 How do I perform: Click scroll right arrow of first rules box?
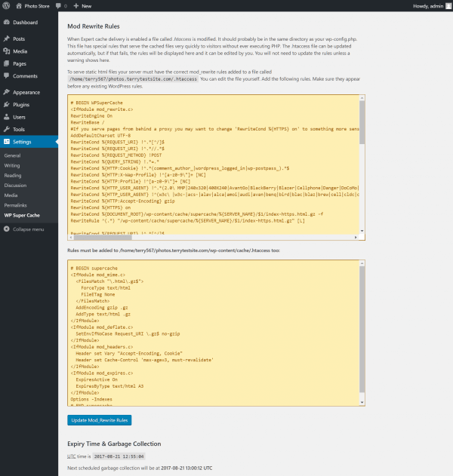click(x=356, y=238)
